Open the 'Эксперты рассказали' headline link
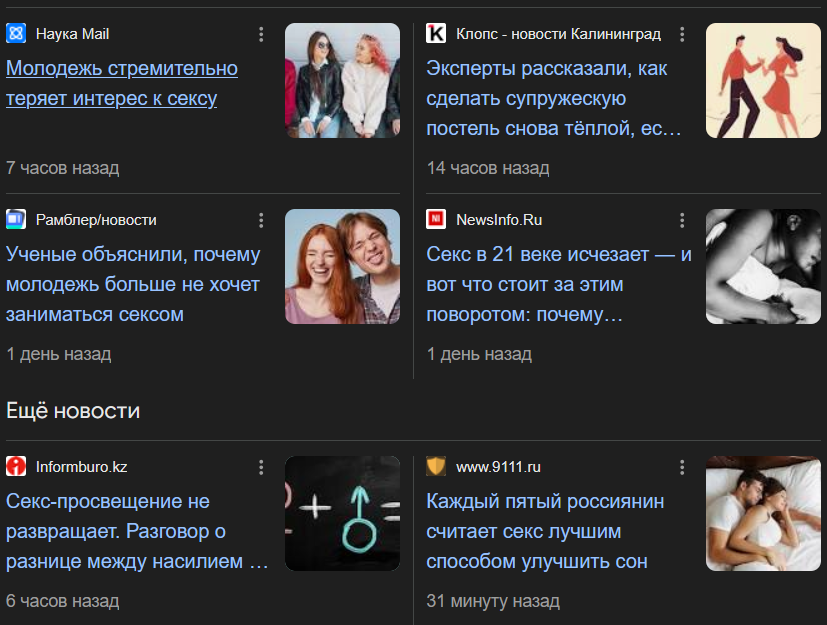The height and width of the screenshot is (625, 827). click(x=554, y=98)
